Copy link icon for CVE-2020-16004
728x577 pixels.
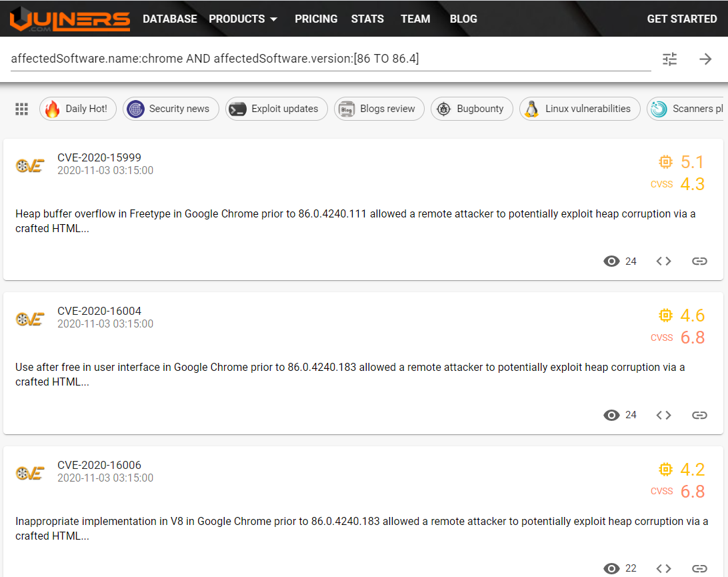click(x=699, y=415)
